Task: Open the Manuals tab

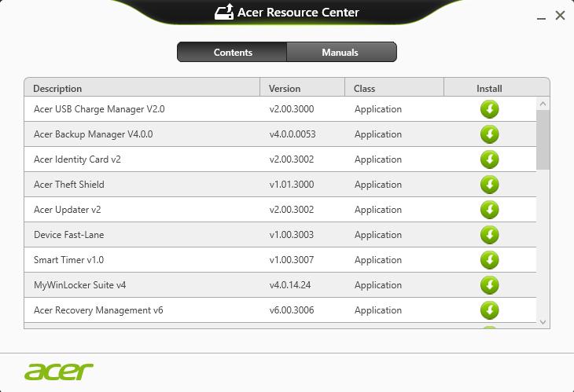Action: (341, 52)
